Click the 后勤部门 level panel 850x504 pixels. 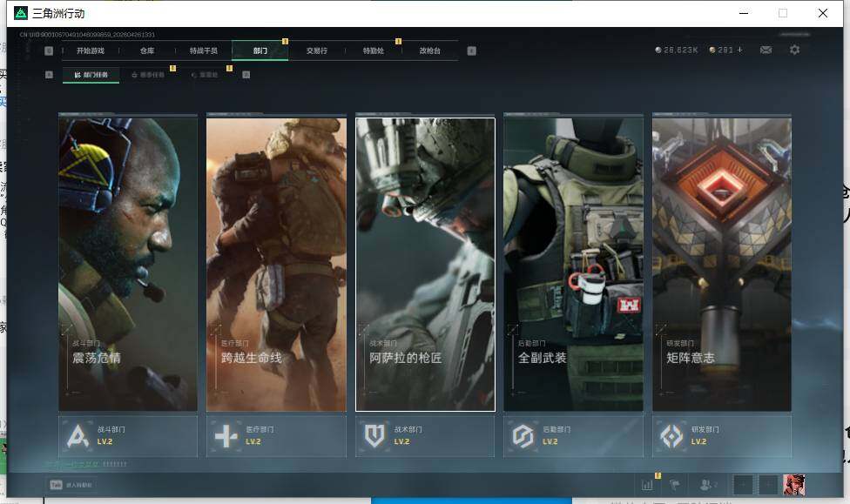point(574,436)
